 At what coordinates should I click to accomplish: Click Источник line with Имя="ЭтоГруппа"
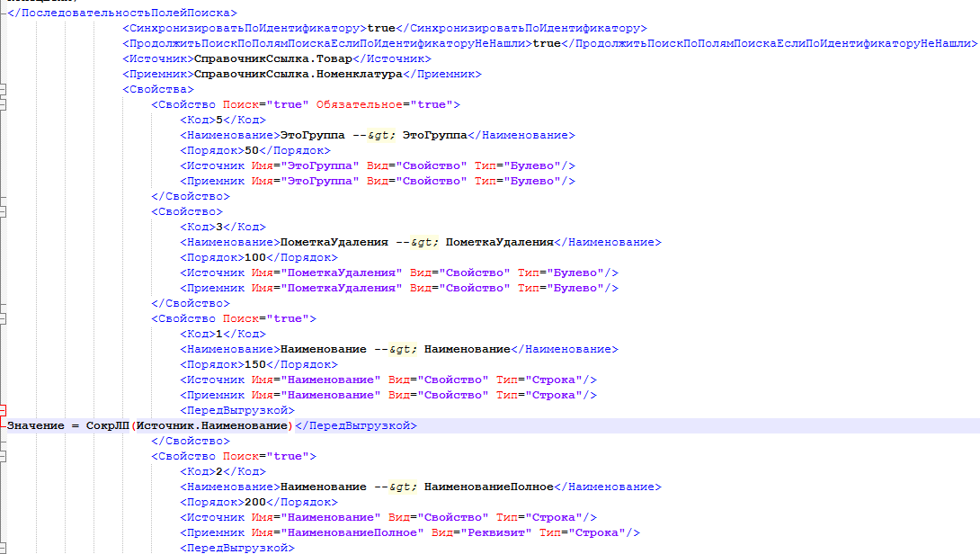click(378, 165)
